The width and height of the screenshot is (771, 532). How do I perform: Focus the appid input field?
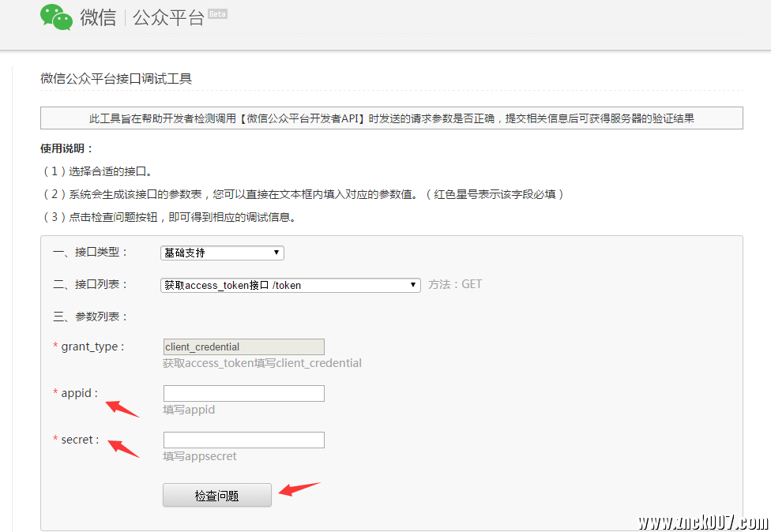(x=244, y=393)
